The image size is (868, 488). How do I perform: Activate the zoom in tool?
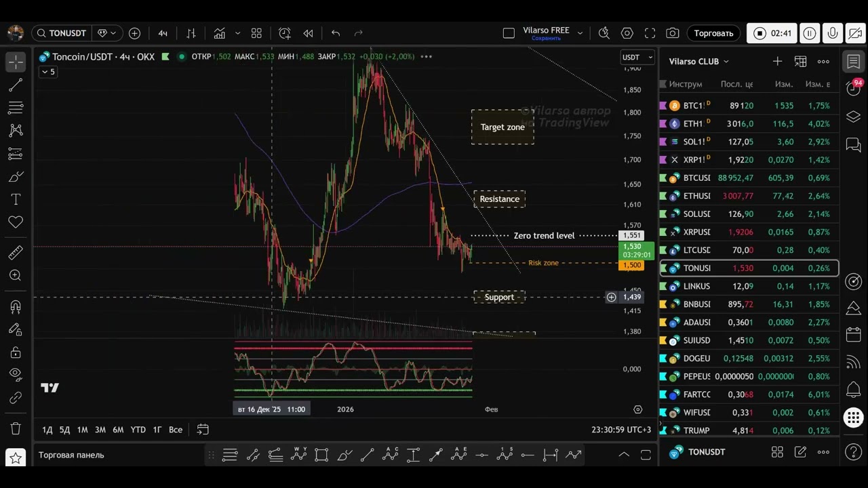coord(16,275)
